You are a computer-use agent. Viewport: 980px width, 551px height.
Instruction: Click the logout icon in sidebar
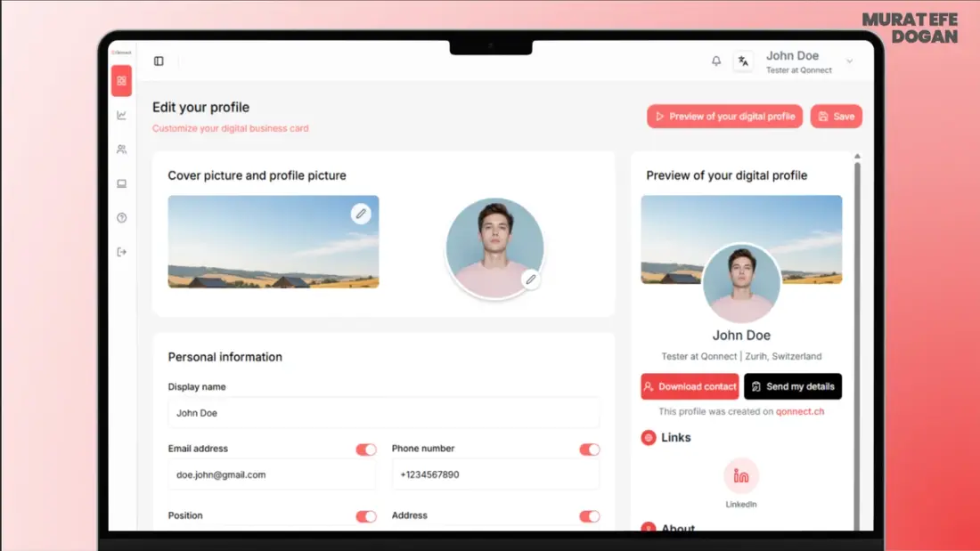coord(121,253)
